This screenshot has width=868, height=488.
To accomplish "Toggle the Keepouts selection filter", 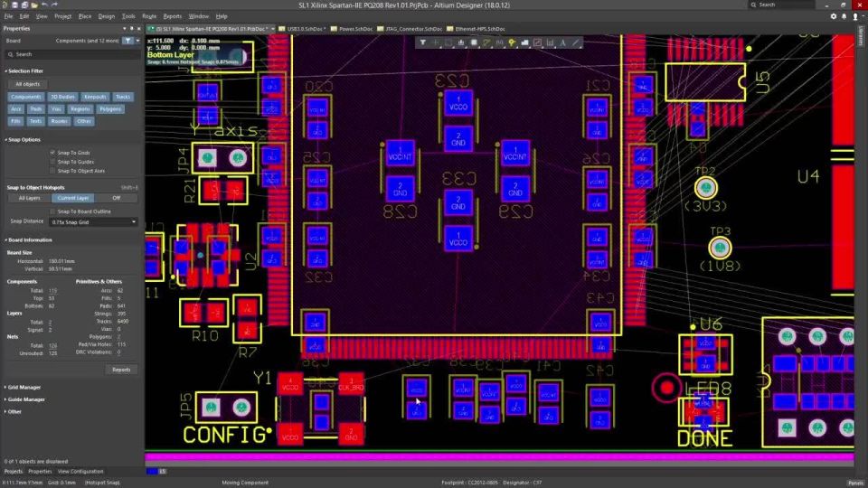I will [x=95, y=97].
